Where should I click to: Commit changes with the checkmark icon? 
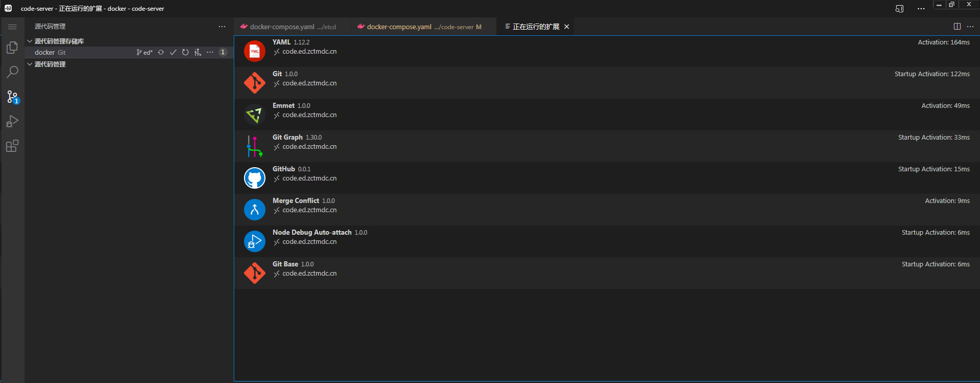pyautogui.click(x=173, y=52)
